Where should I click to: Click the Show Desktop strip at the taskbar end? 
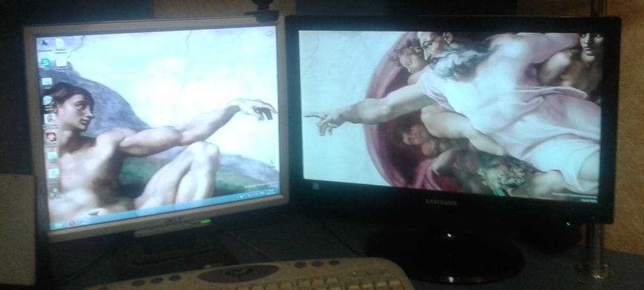279,189
